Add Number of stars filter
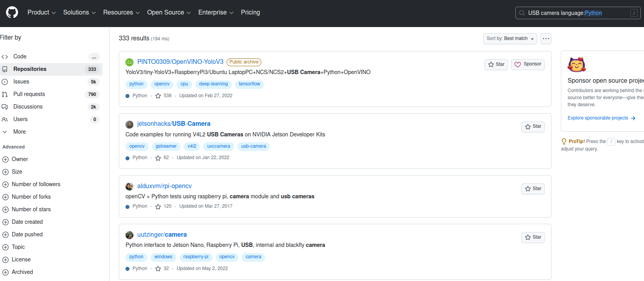 pos(31,209)
